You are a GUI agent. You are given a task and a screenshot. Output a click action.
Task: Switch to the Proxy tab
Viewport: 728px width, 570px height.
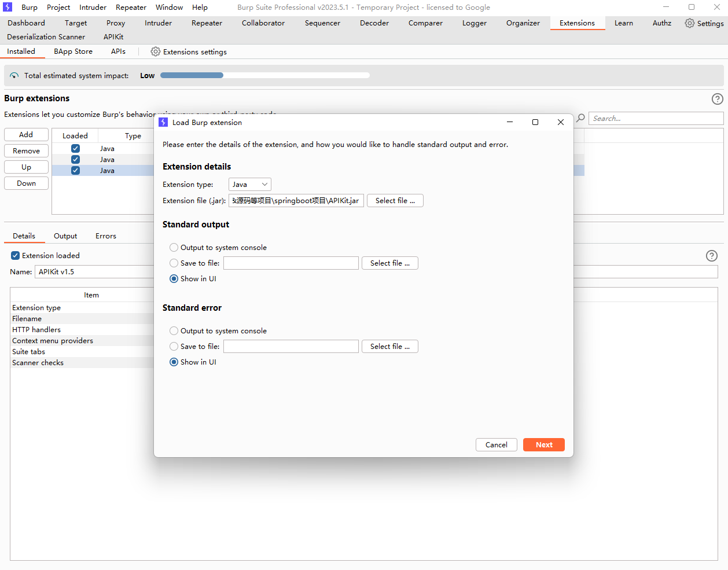pos(116,23)
